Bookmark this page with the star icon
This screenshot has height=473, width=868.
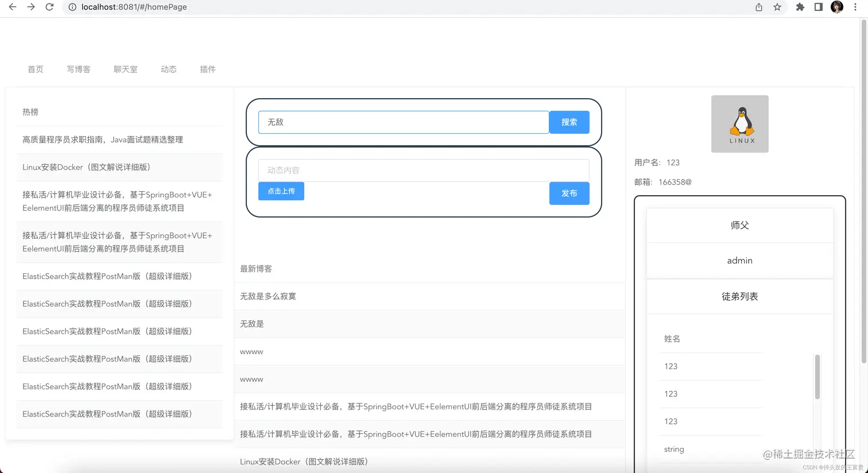coord(778,7)
